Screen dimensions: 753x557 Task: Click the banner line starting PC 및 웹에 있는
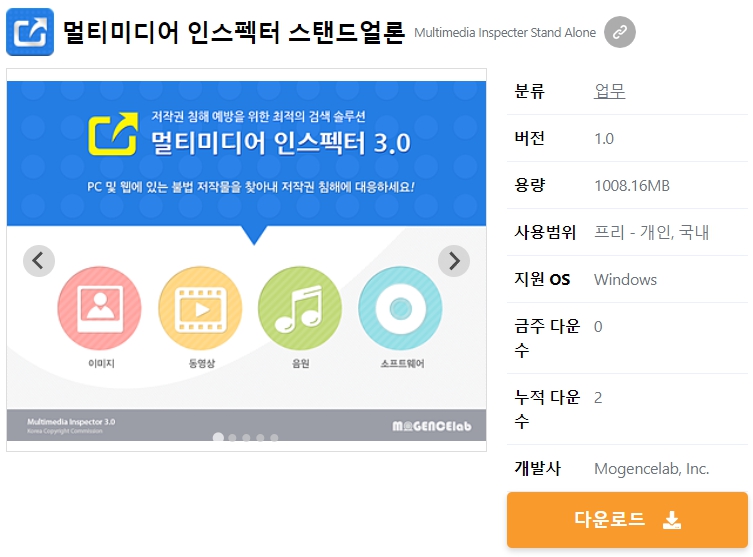click(251, 187)
